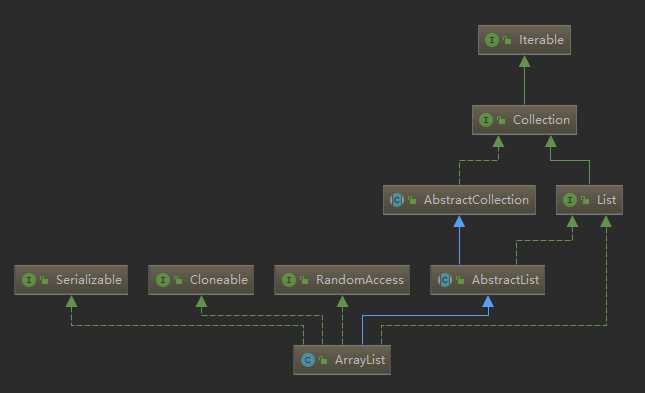
Task: Click the public lock icon on RandomAccess
Action: pos(304,280)
